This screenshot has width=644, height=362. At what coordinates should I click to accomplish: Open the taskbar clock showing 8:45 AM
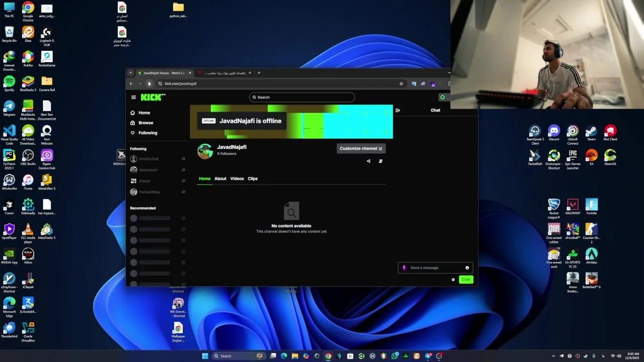click(633, 356)
